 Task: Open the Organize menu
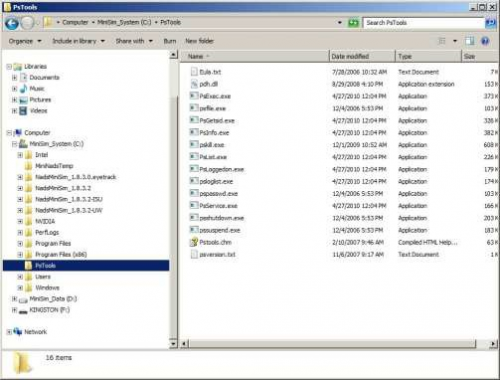[x=25, y=41]
